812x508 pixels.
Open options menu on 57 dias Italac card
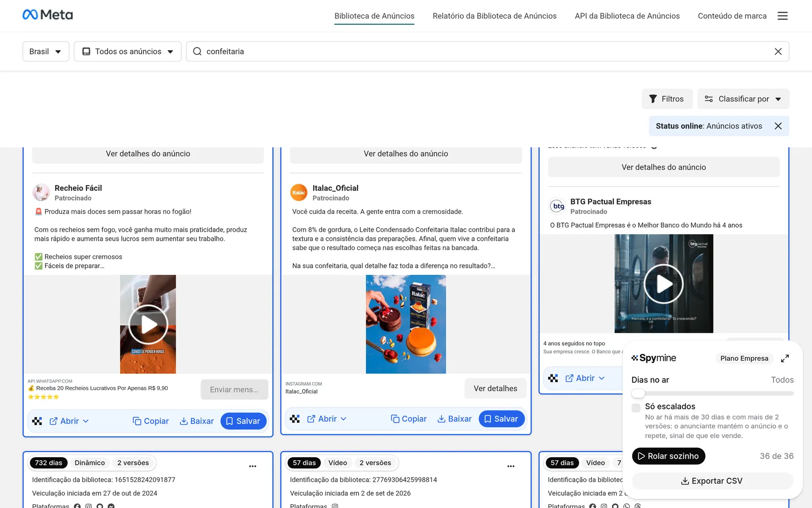point(511,466)
